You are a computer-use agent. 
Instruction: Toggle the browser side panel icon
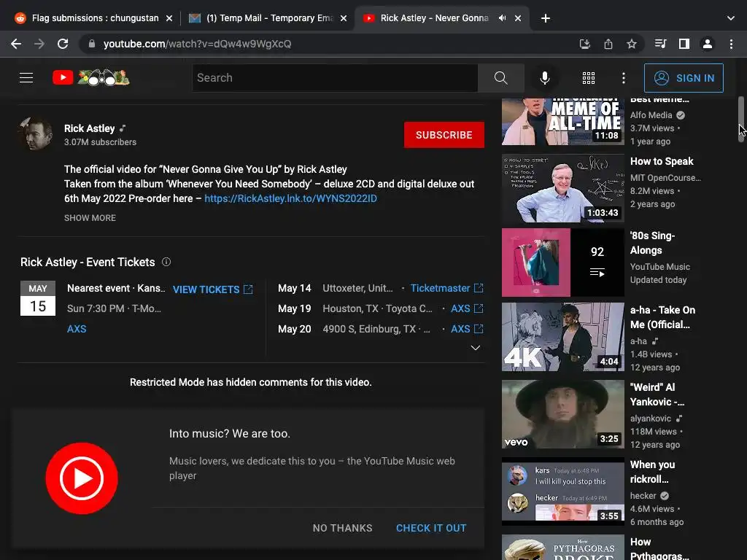(684, 44)
